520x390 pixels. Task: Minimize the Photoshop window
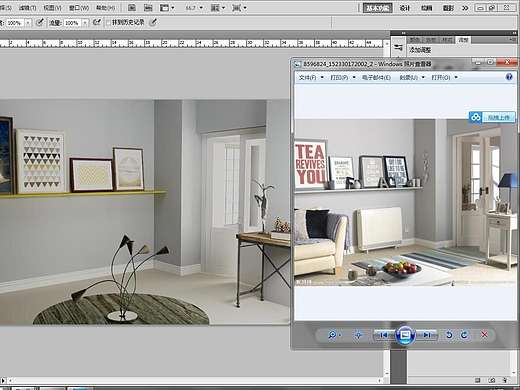tap(480, 8)
